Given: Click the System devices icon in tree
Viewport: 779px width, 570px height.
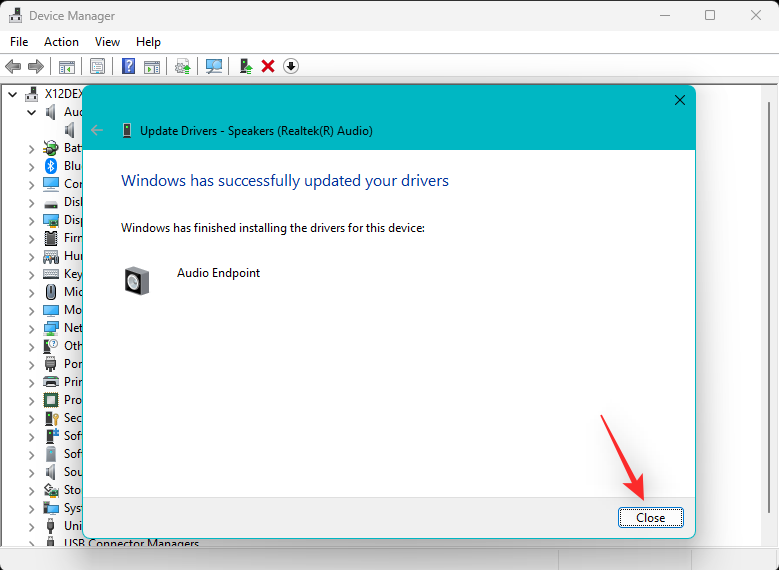Looking at the screenshot, I should click(51, 508).
